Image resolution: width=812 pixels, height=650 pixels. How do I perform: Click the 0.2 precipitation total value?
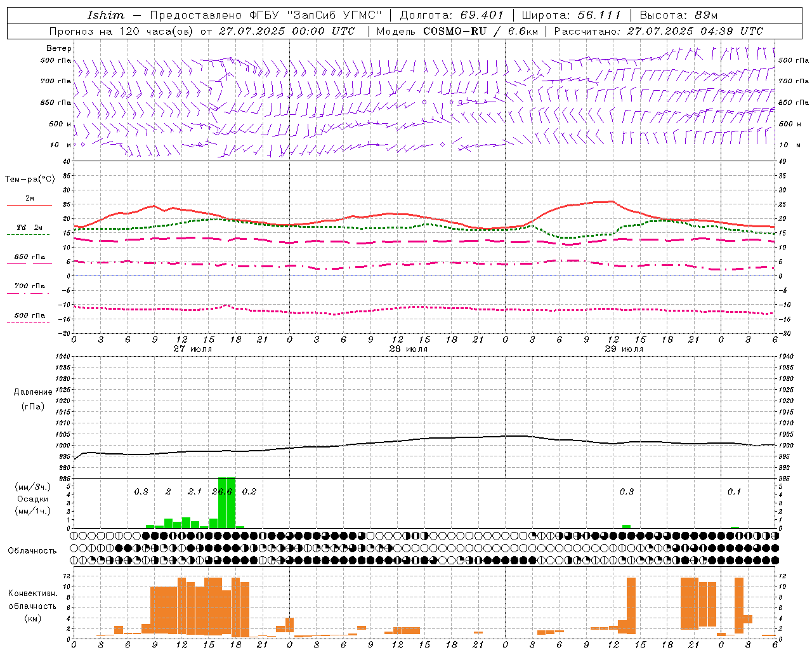[249, 491]
